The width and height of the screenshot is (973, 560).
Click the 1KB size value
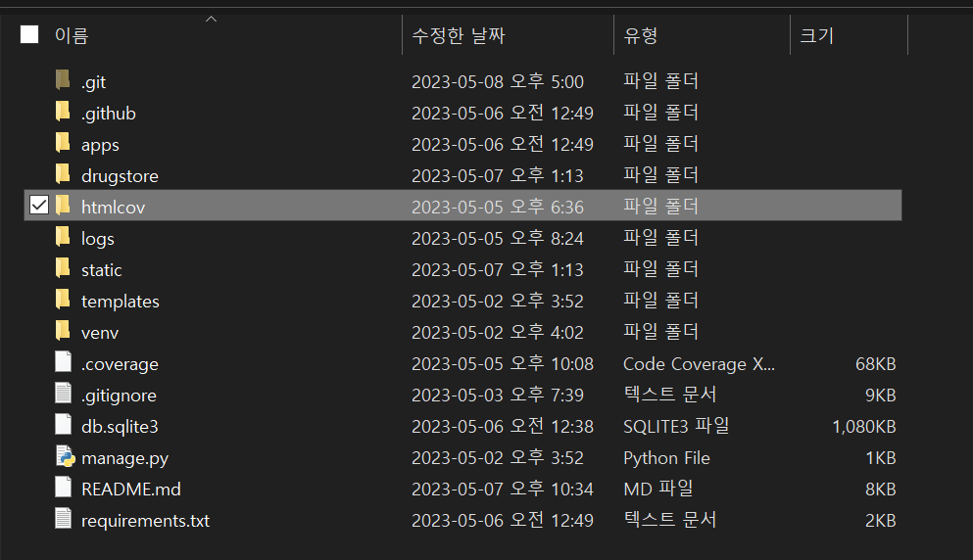(x=881, y=458)
